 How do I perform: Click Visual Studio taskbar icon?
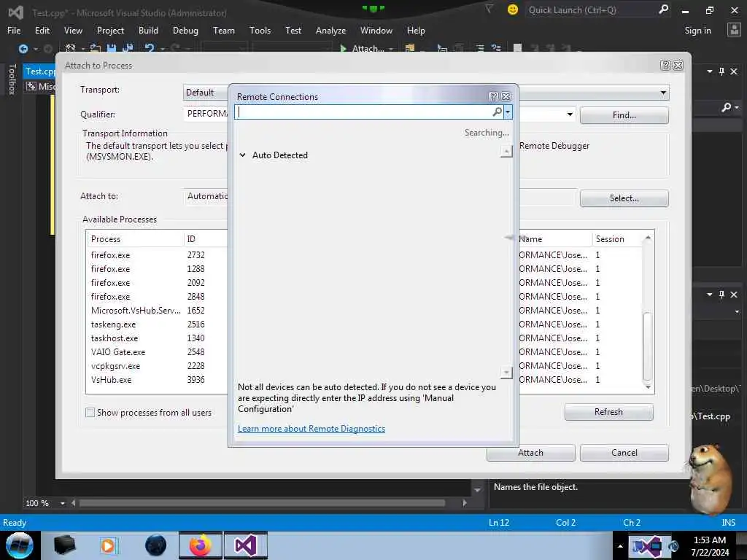246,545
